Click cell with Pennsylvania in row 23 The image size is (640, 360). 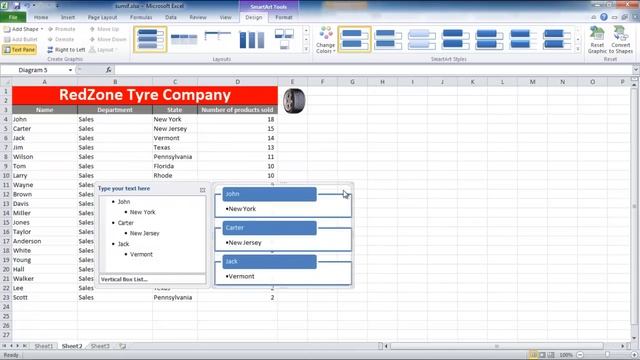pyautogui.click(x=175, y=297)
